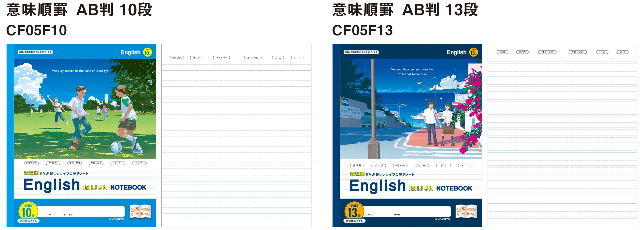Click the どこ label on the 10段 ruled sheet

point(278,58)
